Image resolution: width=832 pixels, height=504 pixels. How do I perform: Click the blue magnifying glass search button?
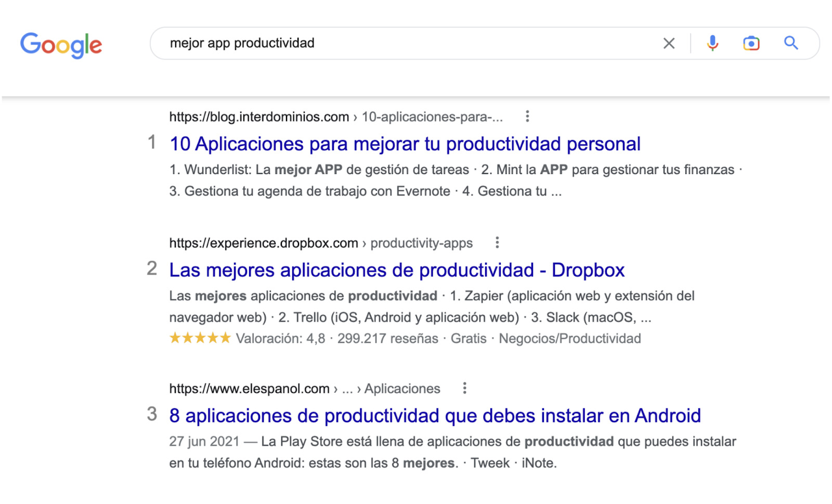click(x=791, y=43)
